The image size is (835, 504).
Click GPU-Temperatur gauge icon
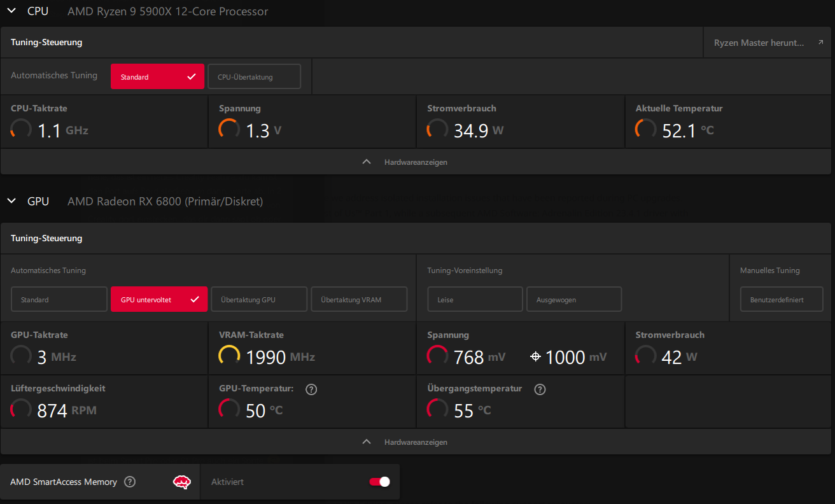229,409
